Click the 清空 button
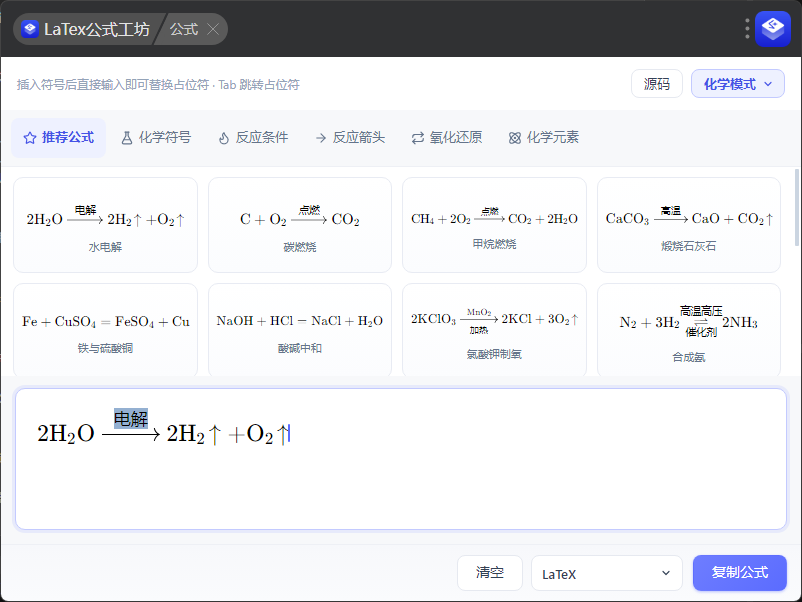The height and width of the screenshot is (602, 802). tap(489, 573)
